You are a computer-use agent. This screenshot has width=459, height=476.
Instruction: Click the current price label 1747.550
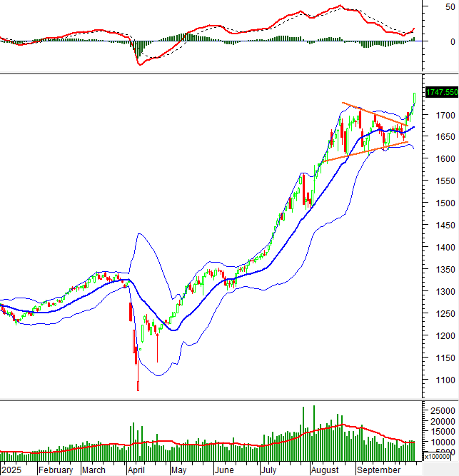pyautogui.click(x=440, y=92)
